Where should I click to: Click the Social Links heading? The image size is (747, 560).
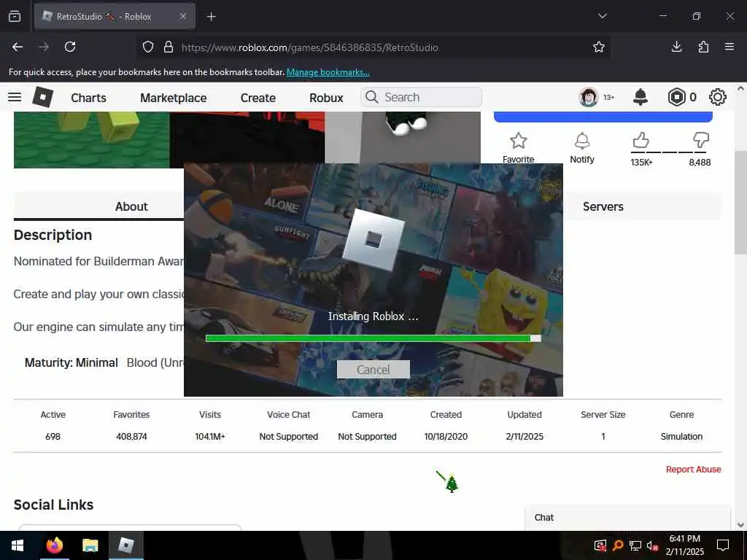tap(54, 505)
